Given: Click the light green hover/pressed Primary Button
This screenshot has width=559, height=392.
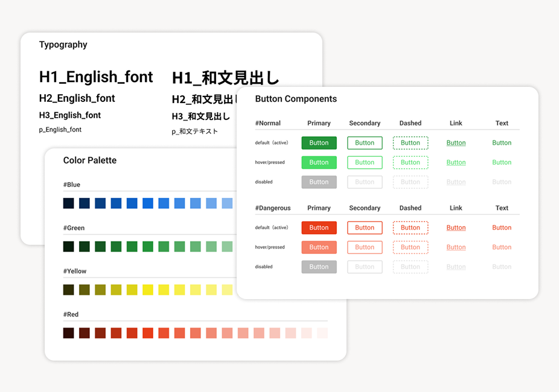Looking at the screenshot, I should coord(319,162).
